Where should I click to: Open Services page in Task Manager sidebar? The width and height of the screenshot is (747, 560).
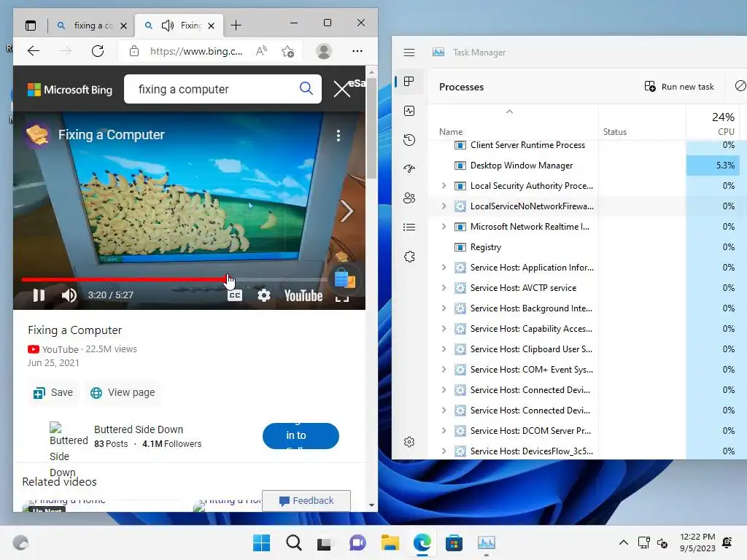(x=409, y=257)
